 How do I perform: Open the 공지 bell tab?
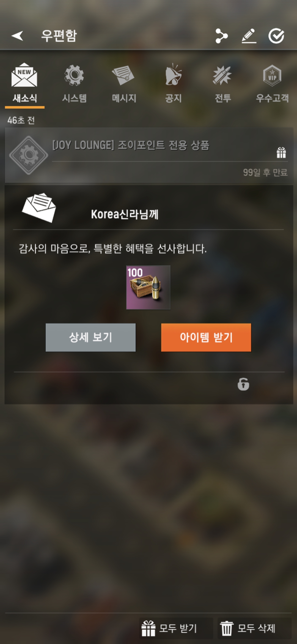[x=174, y=84]
